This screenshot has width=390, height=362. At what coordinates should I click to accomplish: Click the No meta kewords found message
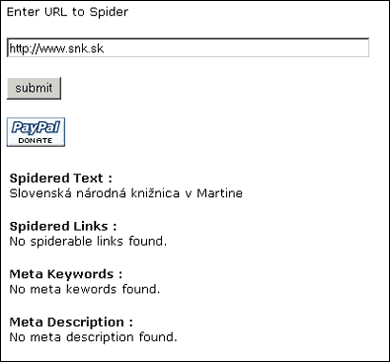click(x=85, y=289)
